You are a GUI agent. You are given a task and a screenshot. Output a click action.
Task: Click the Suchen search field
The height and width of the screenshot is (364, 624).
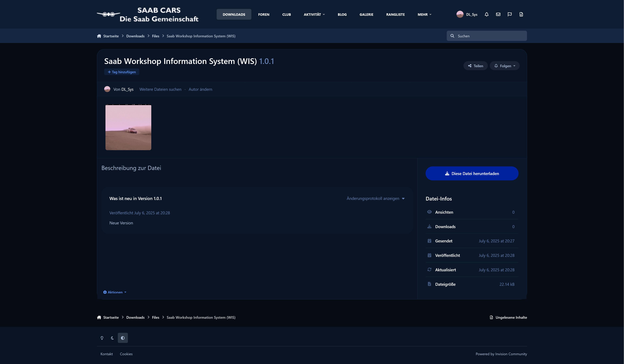(x=487, y=36)
